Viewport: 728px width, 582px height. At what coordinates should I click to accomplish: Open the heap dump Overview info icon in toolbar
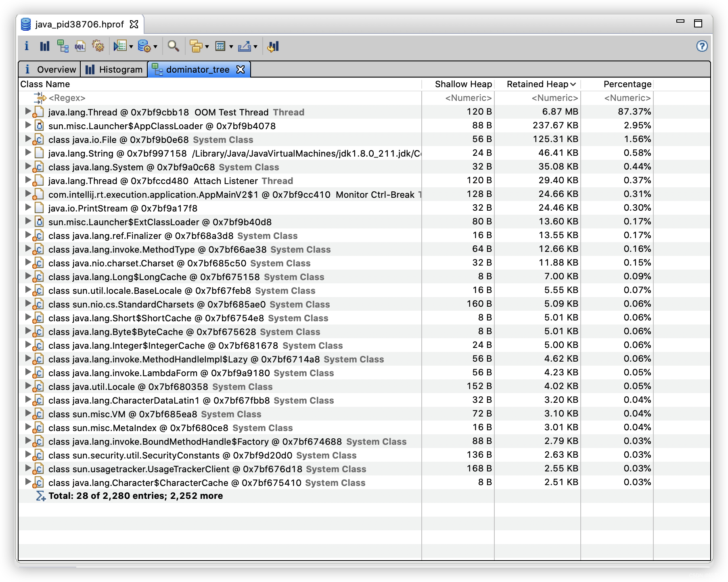pyautogui.click(x=27, y=46)
